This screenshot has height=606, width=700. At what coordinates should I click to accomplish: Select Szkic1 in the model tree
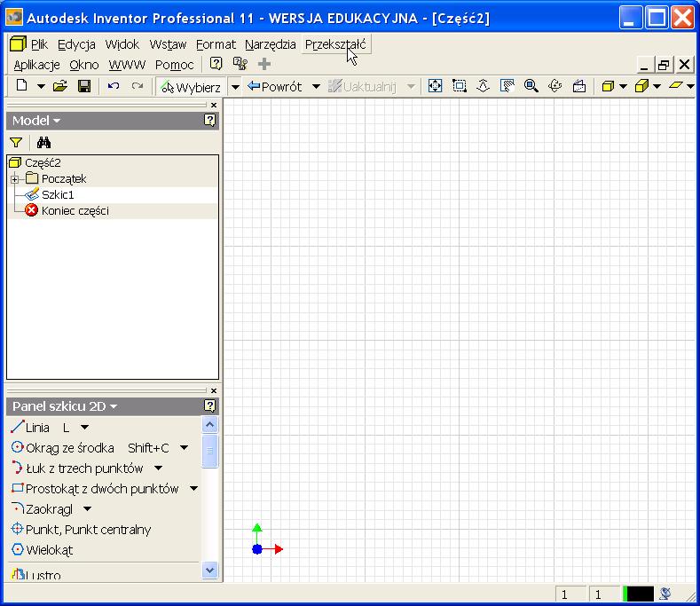pyautogui.click(x=58, y=194)
